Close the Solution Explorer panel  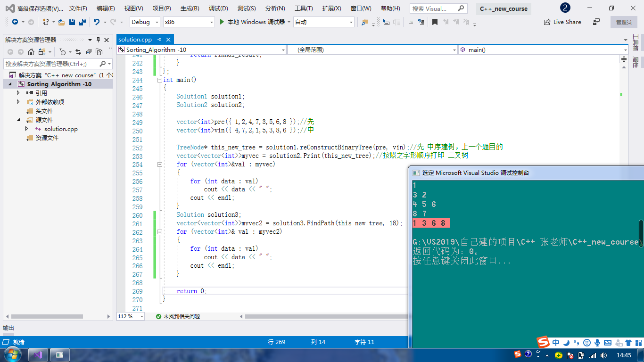pyautogui.click(x=107, y=40)
